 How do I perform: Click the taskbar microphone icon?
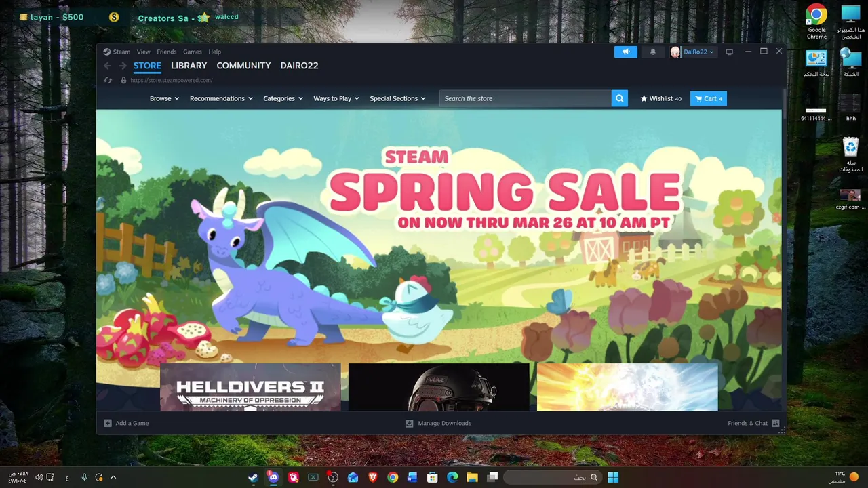[x=84, y=477]
